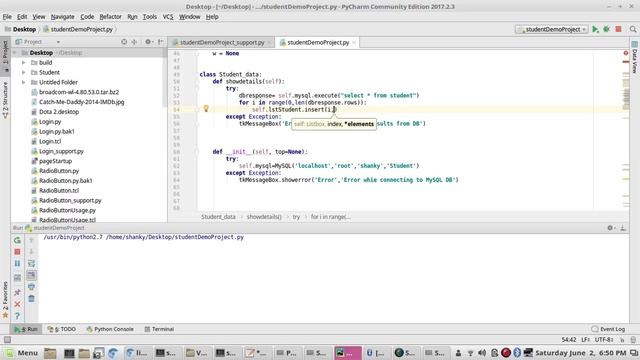The image size is (640, 360).
Task: Stop process in Run panel sidebar
Action: tap(17, 252)
